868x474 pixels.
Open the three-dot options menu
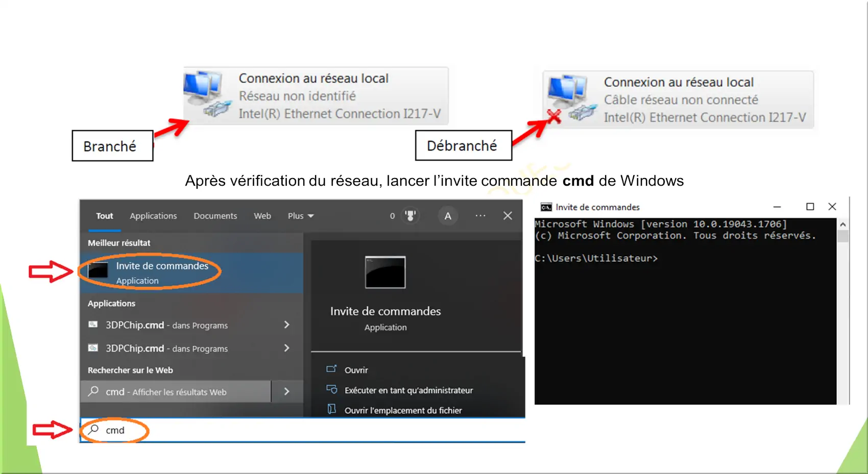(480, 215)
